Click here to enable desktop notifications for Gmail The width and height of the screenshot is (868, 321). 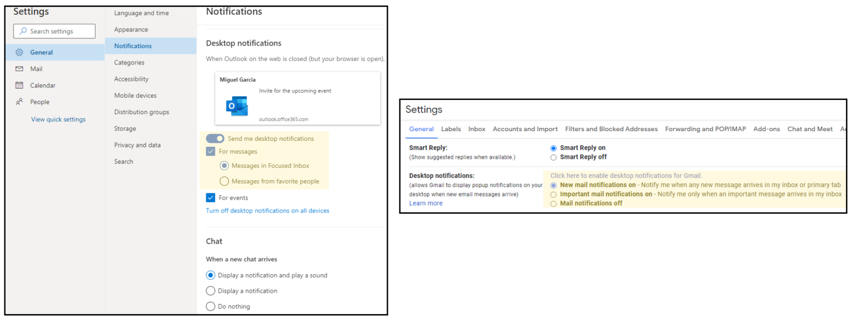(626, 176)
